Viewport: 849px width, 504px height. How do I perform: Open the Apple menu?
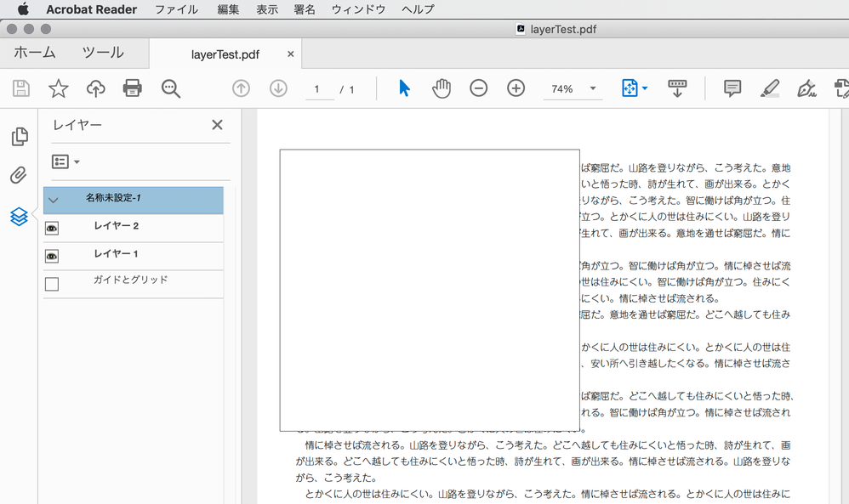[23, 9]
